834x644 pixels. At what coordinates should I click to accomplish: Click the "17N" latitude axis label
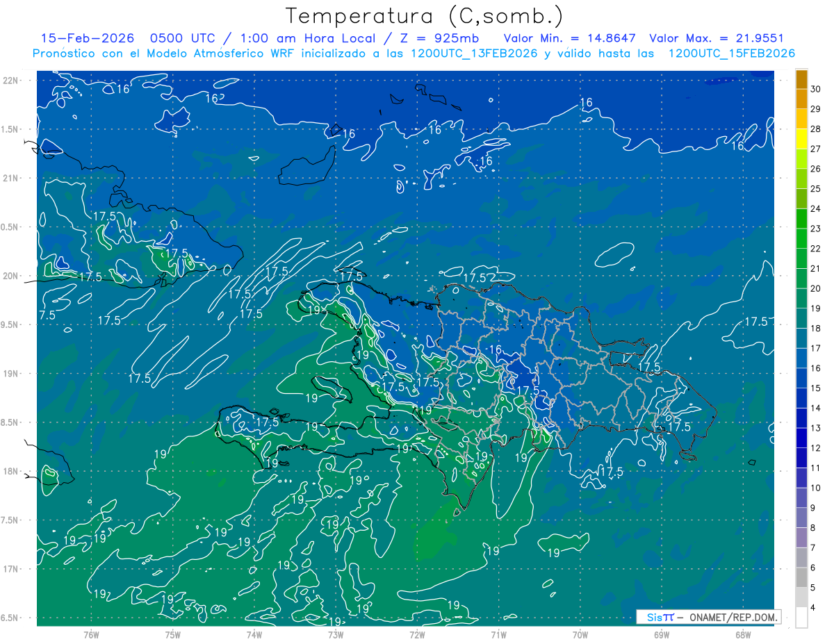(10, 569)
